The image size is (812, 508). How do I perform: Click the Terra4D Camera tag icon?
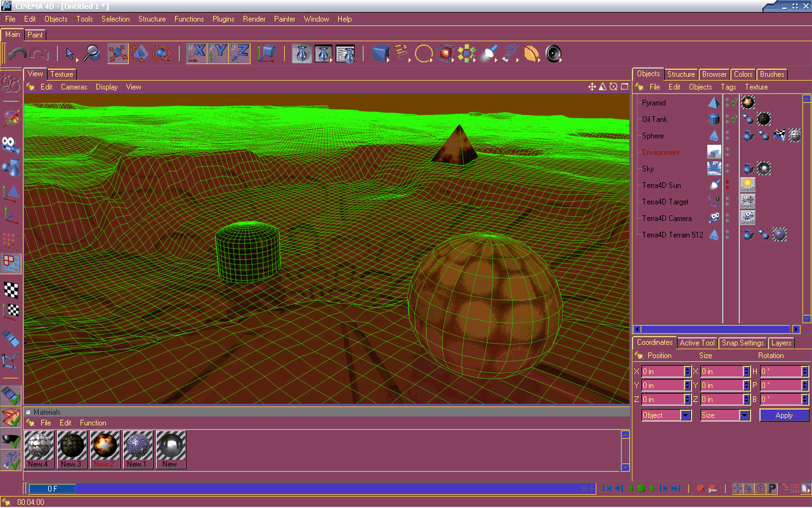coord(748,218)
